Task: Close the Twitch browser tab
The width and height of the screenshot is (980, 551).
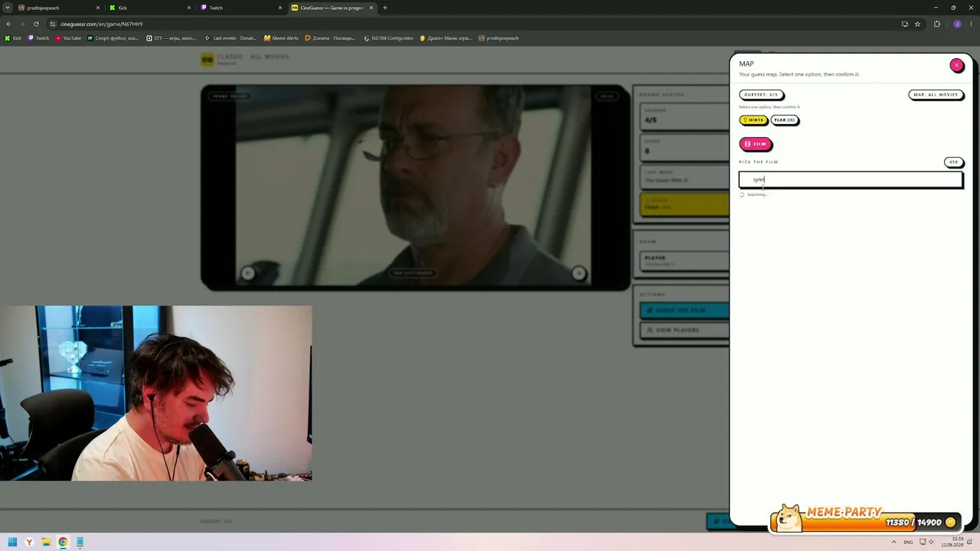Action: click(x=279, y=8)
